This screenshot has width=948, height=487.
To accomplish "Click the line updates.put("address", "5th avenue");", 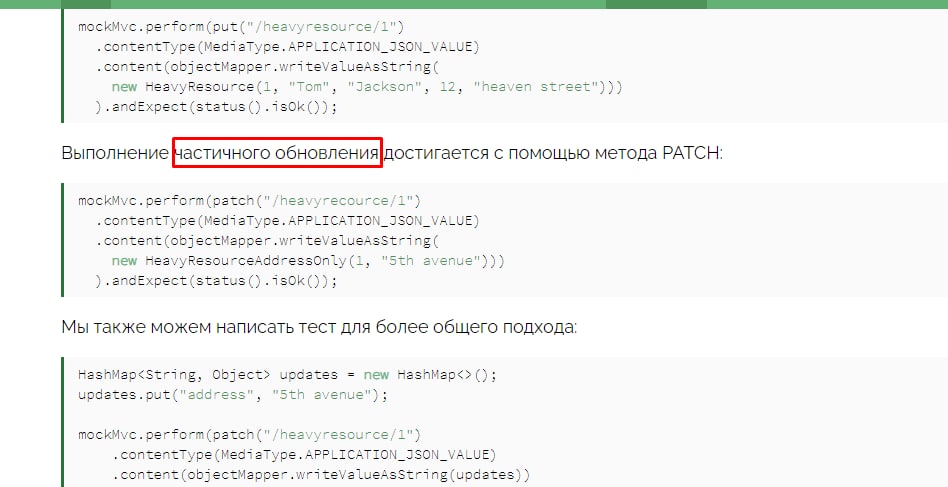I will tap(233, 395).
